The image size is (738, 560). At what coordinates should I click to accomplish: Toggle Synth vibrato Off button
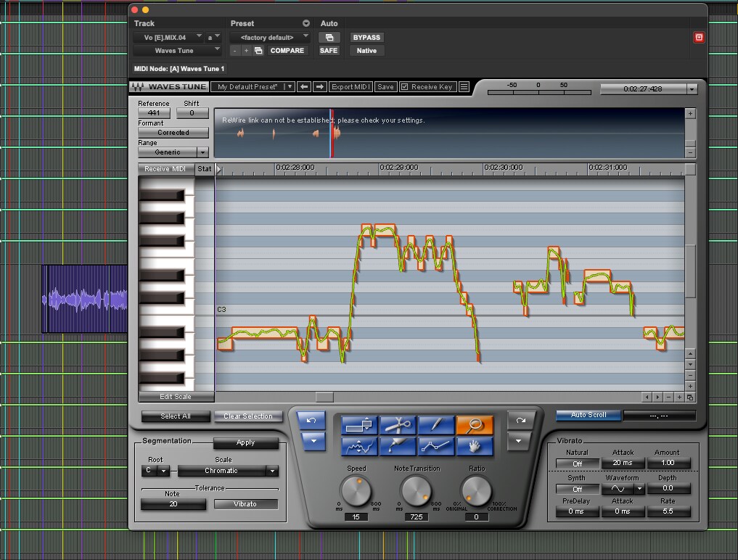pyautogui.click(x=577, y=489)
